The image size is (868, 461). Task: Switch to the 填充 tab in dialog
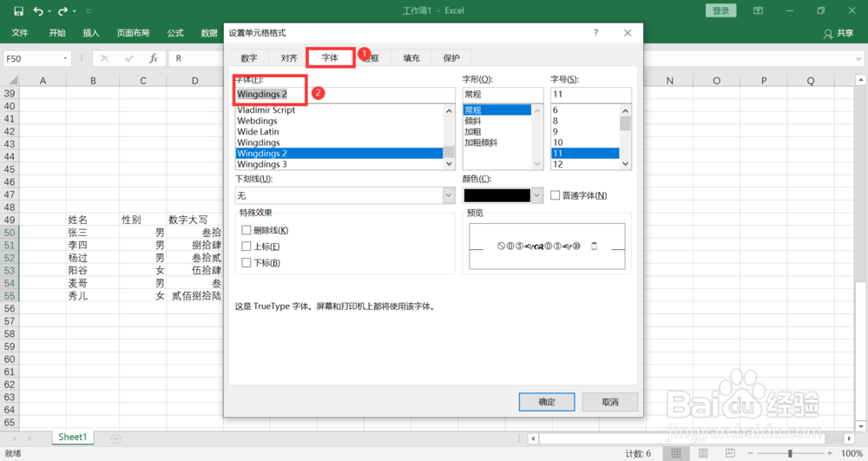click(411, 58)
